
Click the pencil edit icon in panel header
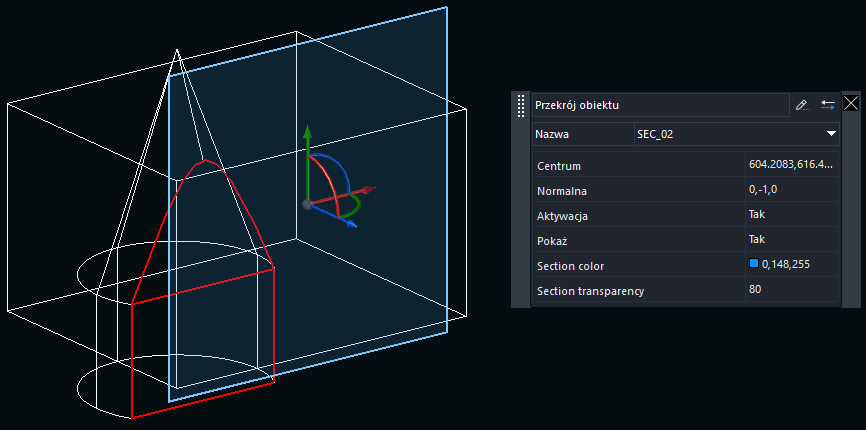pos(801,104)
